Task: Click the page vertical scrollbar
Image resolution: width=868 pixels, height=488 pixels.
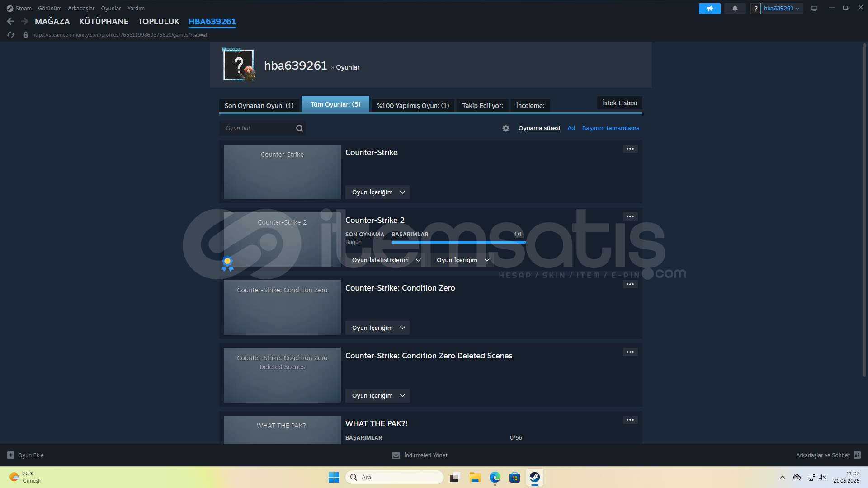Action: tap(865, 210)
